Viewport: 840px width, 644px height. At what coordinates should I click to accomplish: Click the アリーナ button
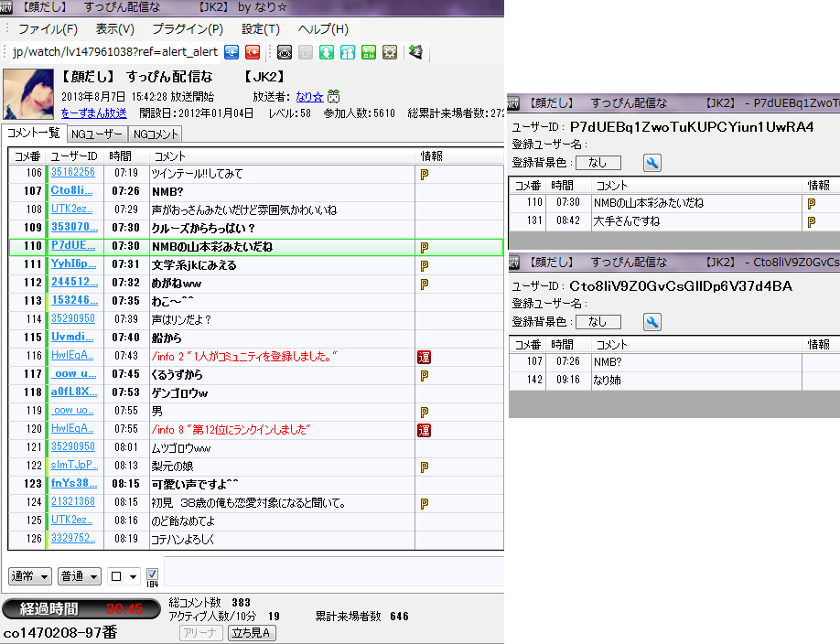[199, 633]
